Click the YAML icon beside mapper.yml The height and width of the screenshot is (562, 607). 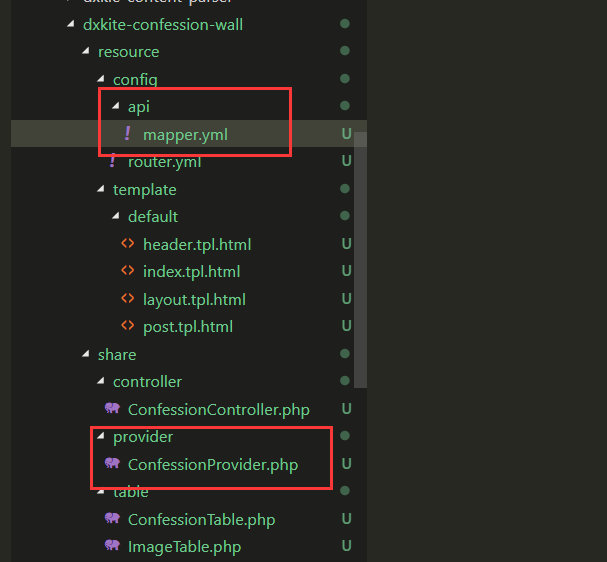click(x=127, y=134)
